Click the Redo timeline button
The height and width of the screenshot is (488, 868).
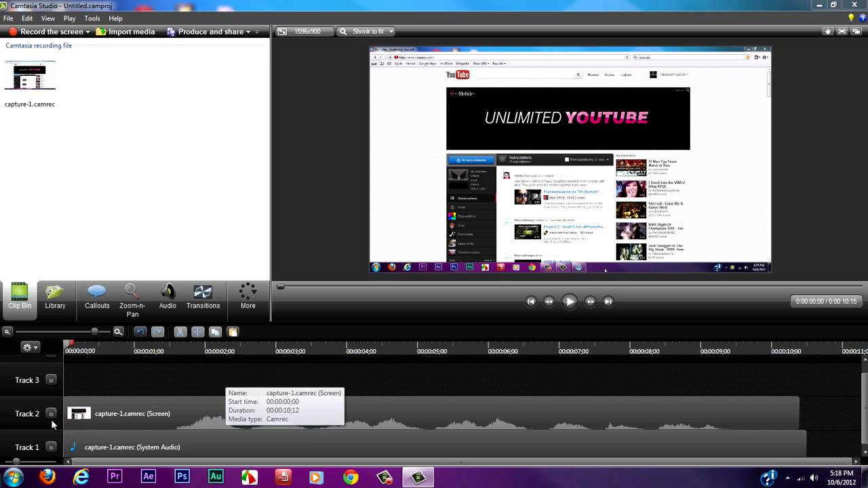coord(157,331)
